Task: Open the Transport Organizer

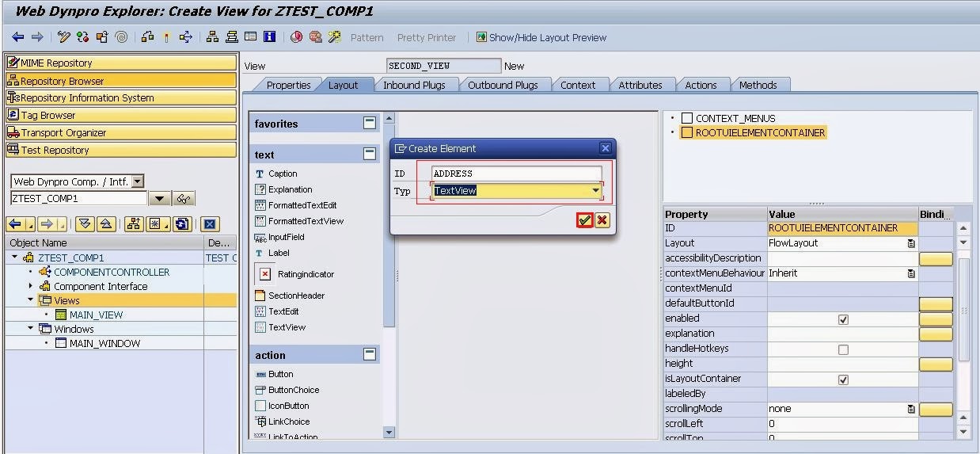Action: coord(121,132)
